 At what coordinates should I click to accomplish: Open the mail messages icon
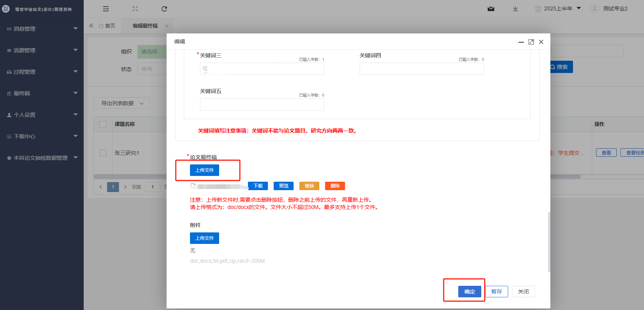pyautogui.click(x=491, y=9)
